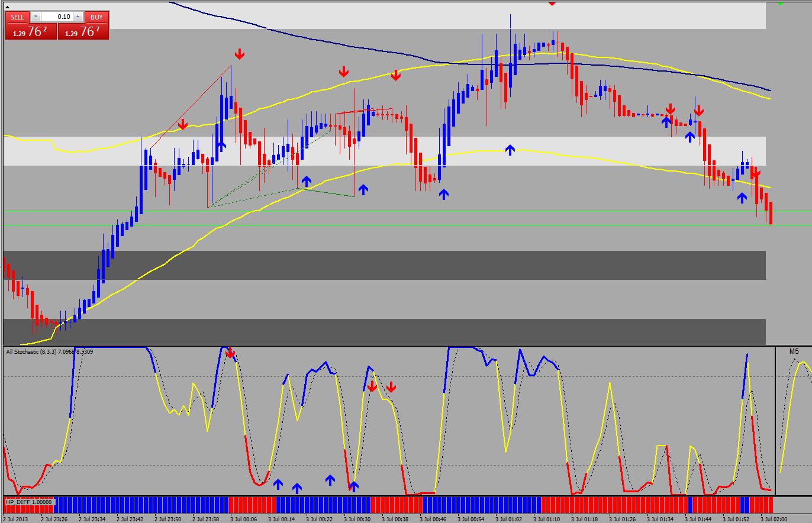Click the 3 Jul 02:00 time label

point(774,519)
